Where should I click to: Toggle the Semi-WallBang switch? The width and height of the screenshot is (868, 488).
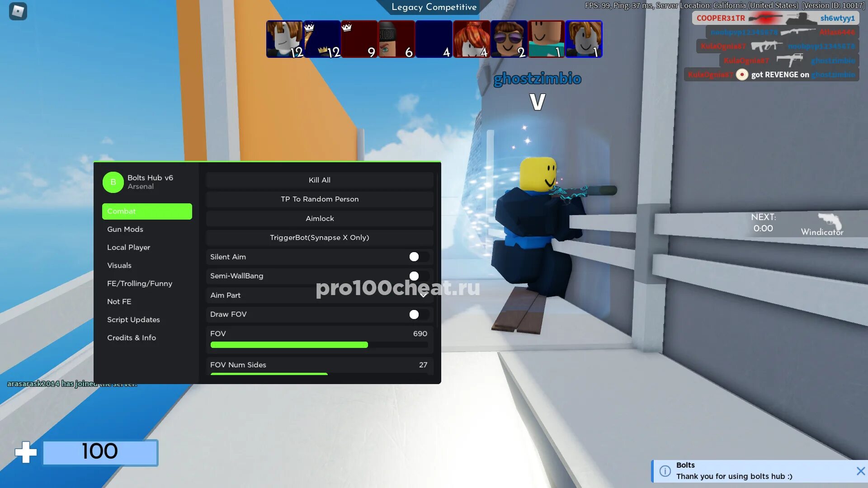[414, 275]
